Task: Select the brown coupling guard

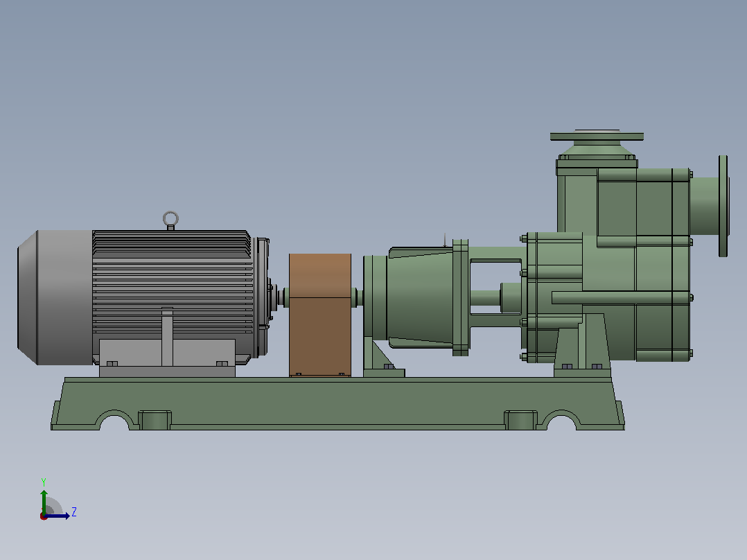Action: coord(320,315)
